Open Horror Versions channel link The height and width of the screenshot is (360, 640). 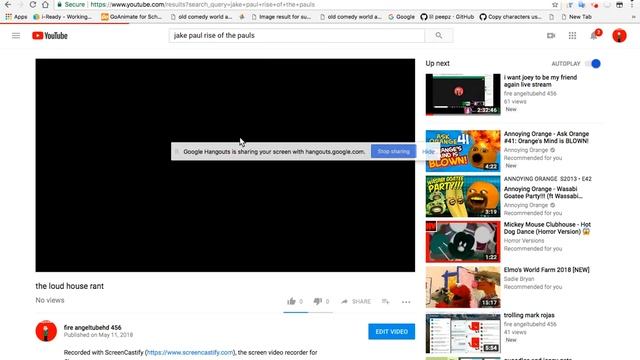(x=524, y=240)
